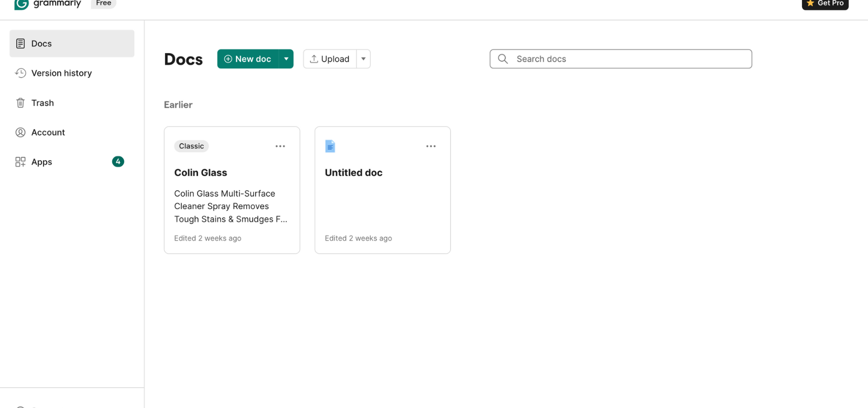Click the Apps notification badge 4

(118, 162)
